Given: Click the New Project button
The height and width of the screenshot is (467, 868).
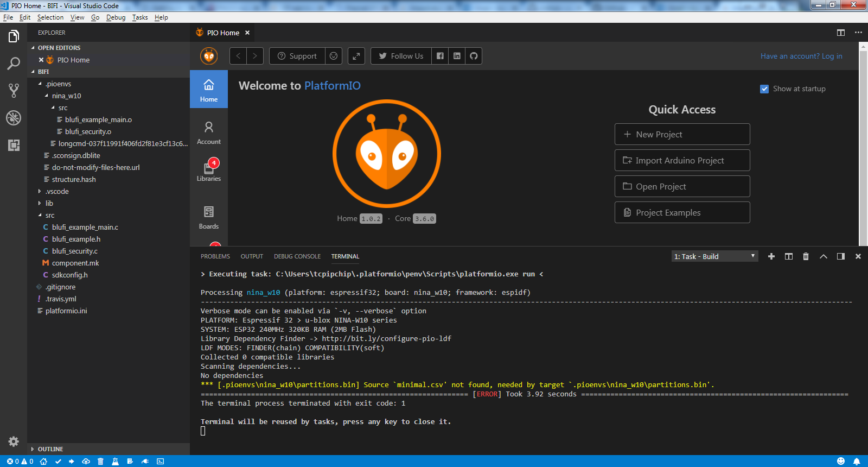Looking at the screenshot, I should point(682,134).
